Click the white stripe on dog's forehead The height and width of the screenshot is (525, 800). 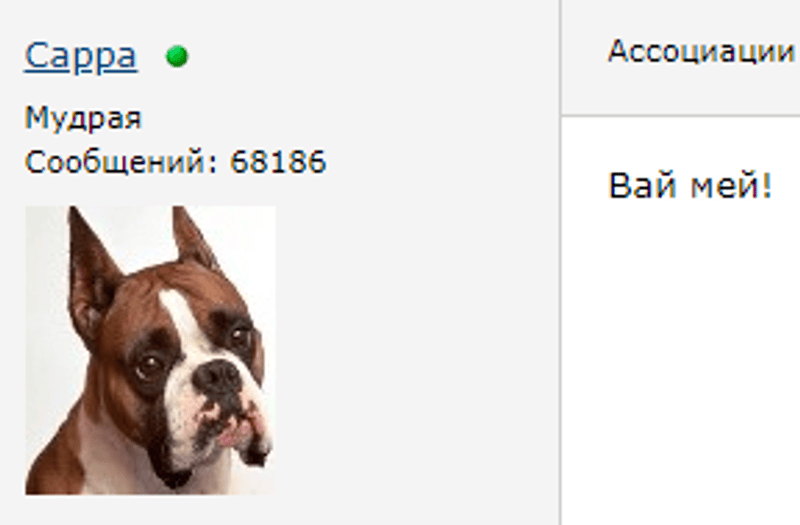tap(178, 316)
